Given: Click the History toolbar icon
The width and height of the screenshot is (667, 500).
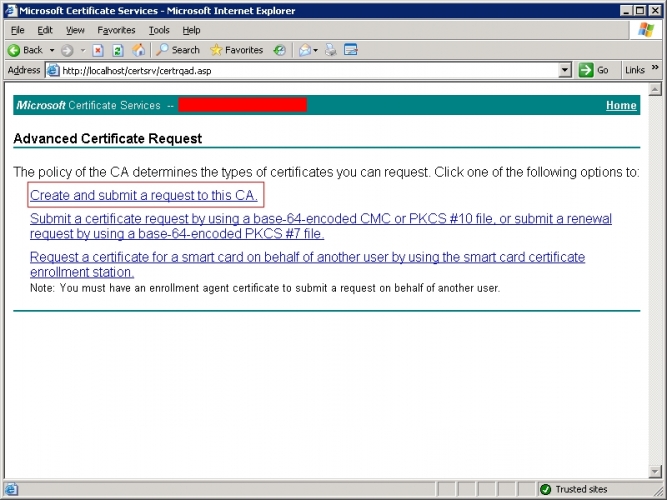Looking at the screenshot, I should tap(279, 50).
